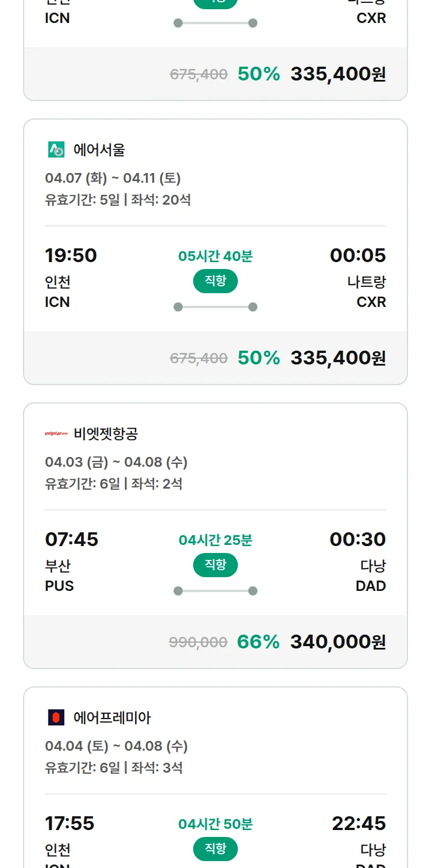Click the 66% discount label
This screenshot has width=431, height=868.
coord(258,642)
